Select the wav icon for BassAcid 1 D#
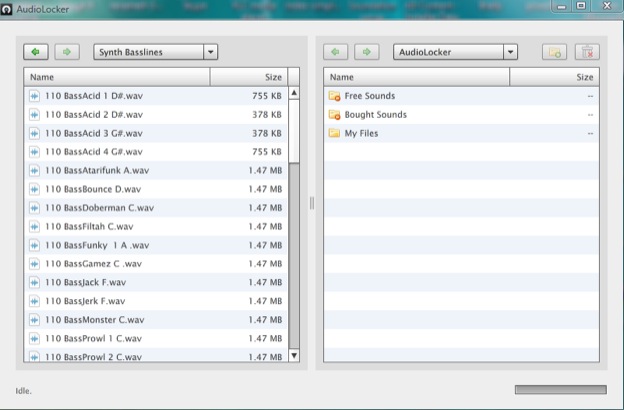Screen dimensions: 624x410 click(x=35, y=96)
